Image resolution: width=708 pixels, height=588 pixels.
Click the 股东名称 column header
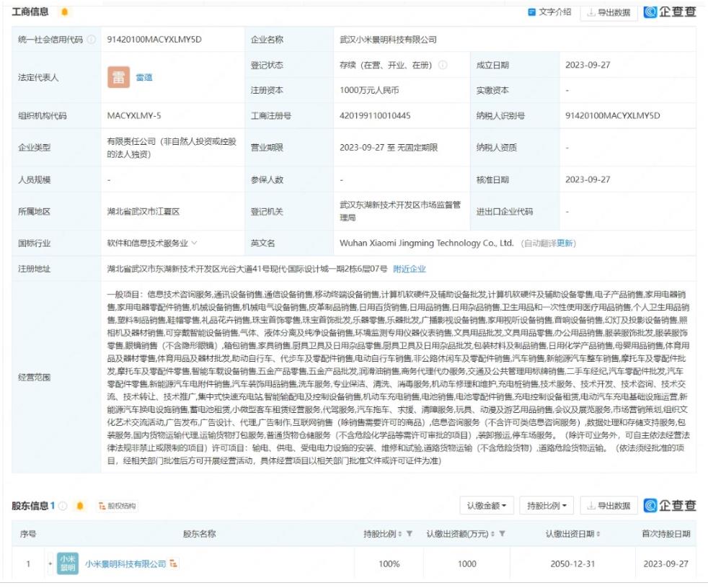(x=200, y=534)
